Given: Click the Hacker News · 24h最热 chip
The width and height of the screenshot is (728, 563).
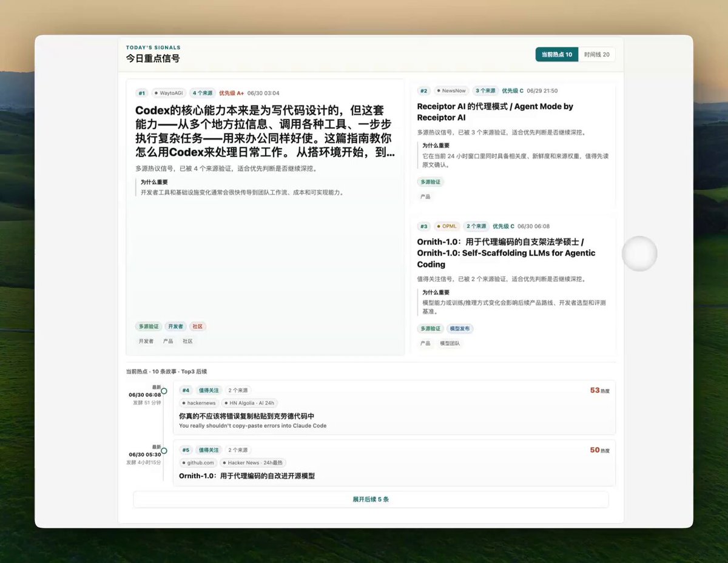Looking at the screenshot, I should click(253, 463).
